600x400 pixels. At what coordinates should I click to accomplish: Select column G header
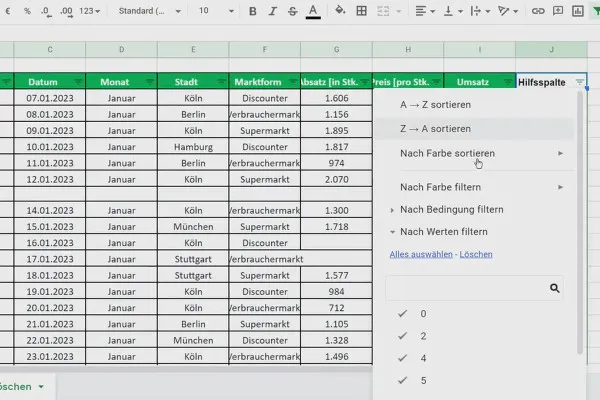coord(336,50)
